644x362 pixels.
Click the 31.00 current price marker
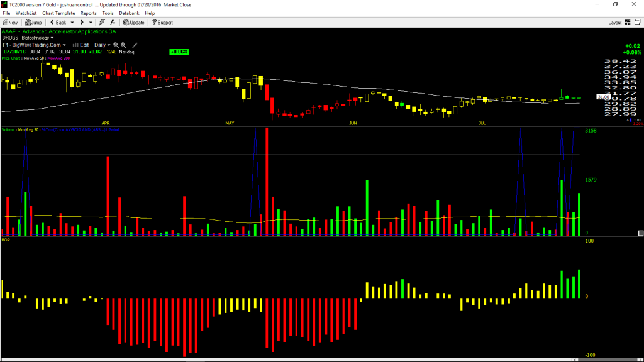603,97
